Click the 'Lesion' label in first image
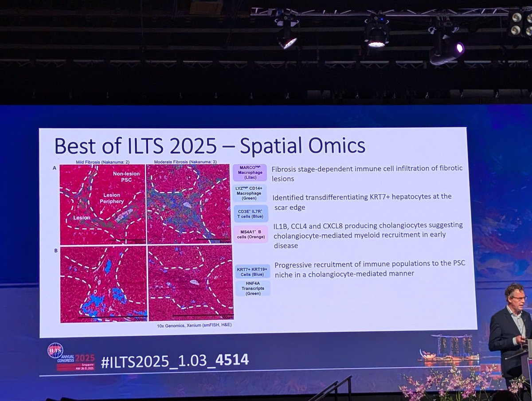 point(82,218)
